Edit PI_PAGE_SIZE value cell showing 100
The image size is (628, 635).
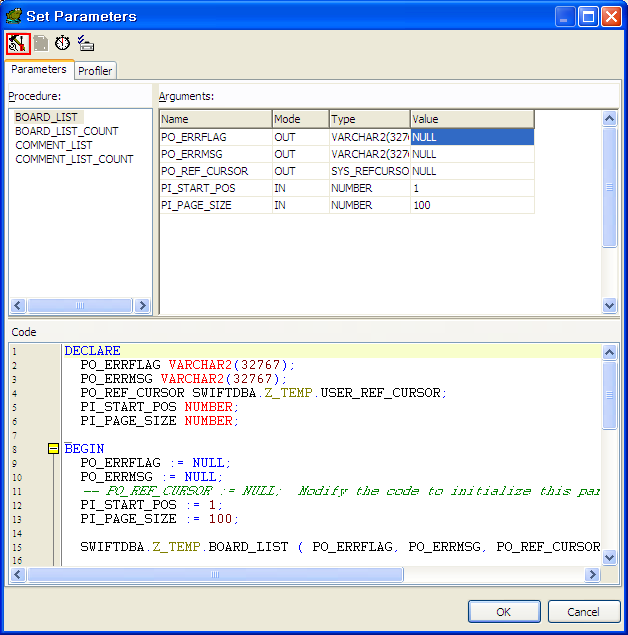click(472, 205)
